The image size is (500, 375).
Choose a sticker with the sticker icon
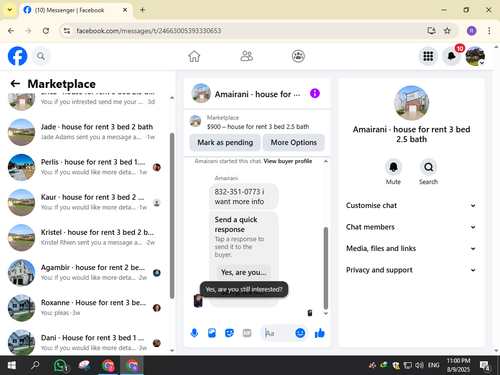[x=229, y=333]
